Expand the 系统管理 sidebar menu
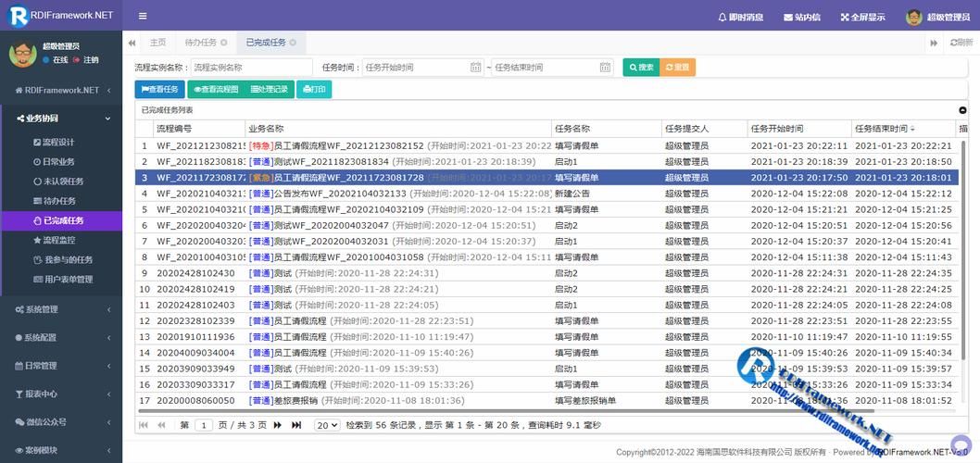980x463 pixels. [x=61, y=309]
